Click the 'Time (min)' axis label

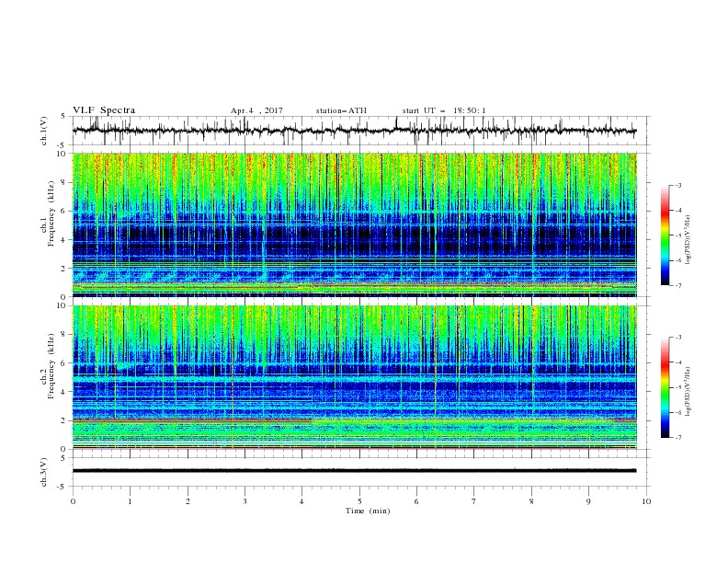coord(368,511)
